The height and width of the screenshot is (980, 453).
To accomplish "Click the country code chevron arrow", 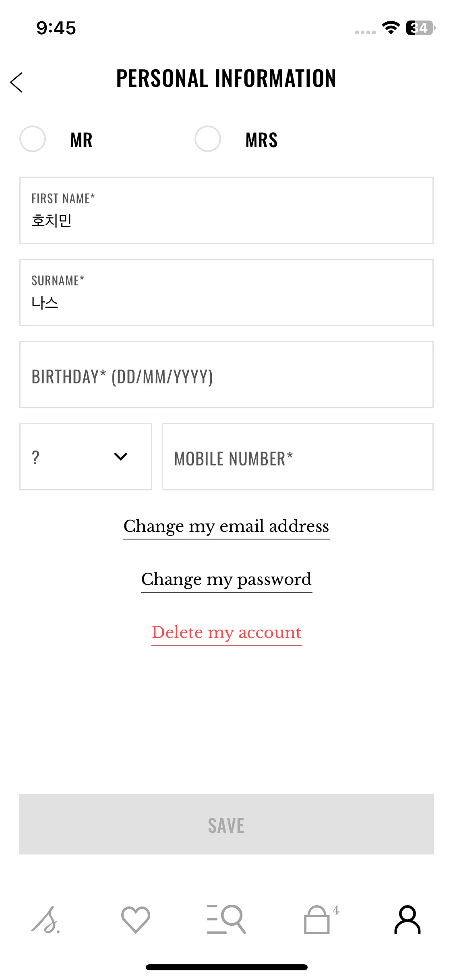I will 121,457.
